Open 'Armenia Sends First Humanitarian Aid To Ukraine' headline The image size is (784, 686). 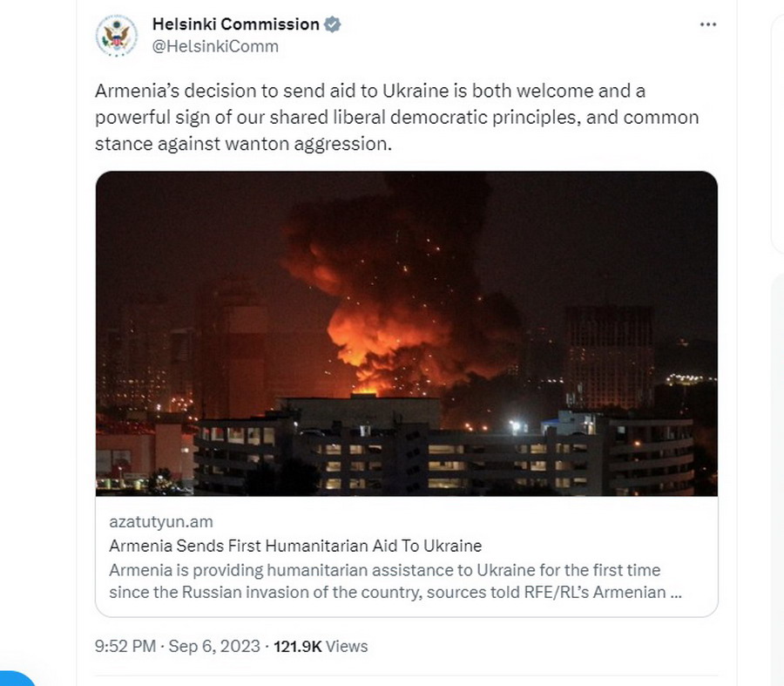(x=295, y=546)
